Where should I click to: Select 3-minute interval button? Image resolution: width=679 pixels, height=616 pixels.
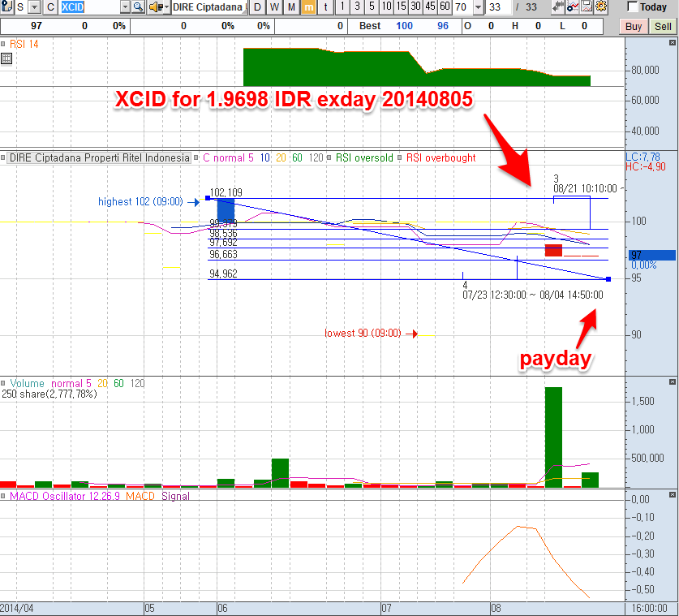357,7
